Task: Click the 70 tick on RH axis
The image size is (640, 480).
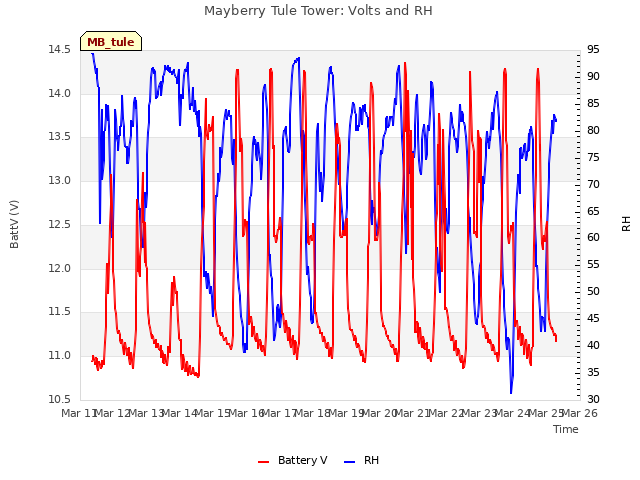Action: tap(593, 184)
